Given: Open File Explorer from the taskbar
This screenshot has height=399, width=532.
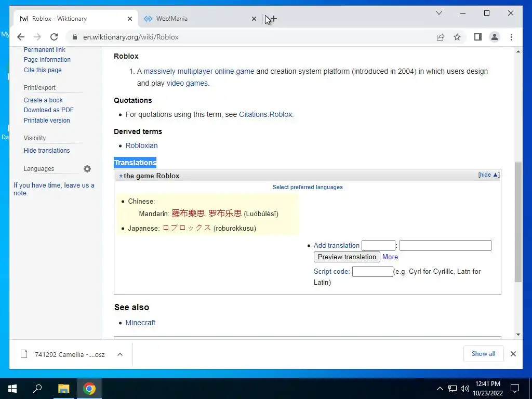Looking at the screenshot, I should click(x=63, y=389).
